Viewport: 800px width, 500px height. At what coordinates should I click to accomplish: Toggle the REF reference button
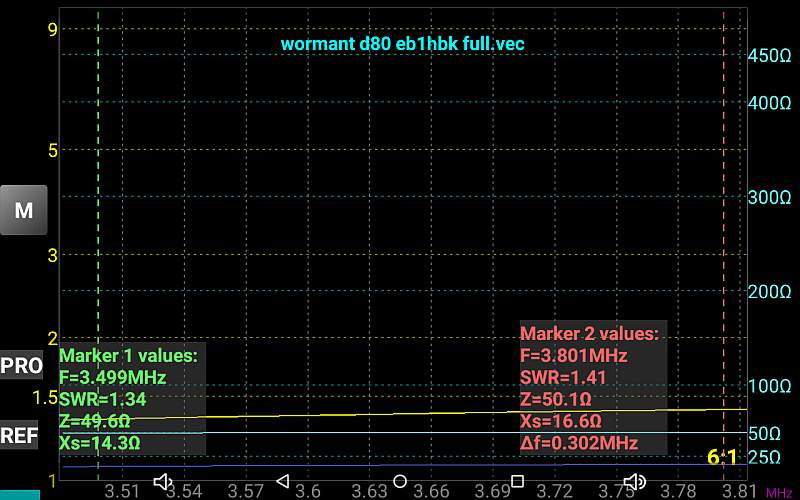[22, 435]
